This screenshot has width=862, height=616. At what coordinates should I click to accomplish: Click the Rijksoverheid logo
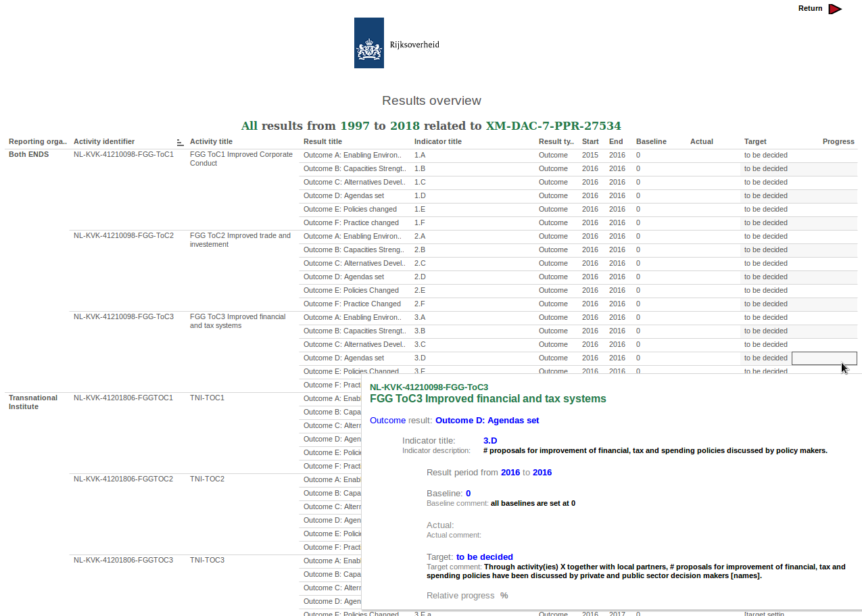(397, 43)
